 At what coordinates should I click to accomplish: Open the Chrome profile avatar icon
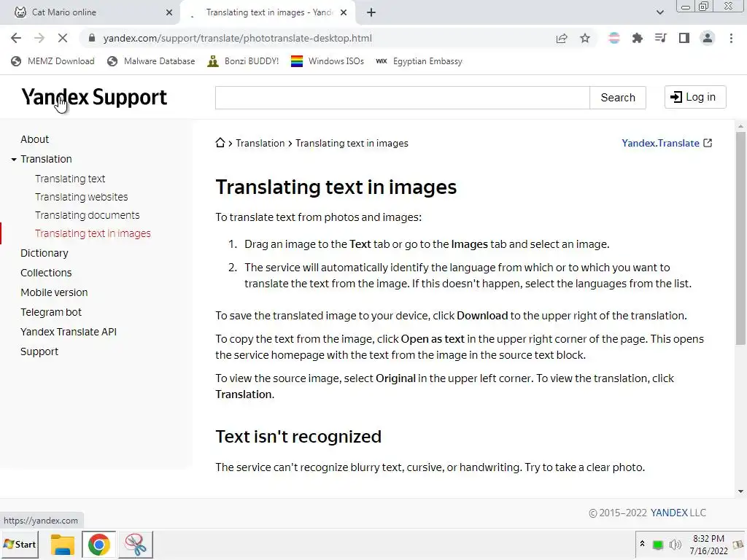[x=708, y=38]
